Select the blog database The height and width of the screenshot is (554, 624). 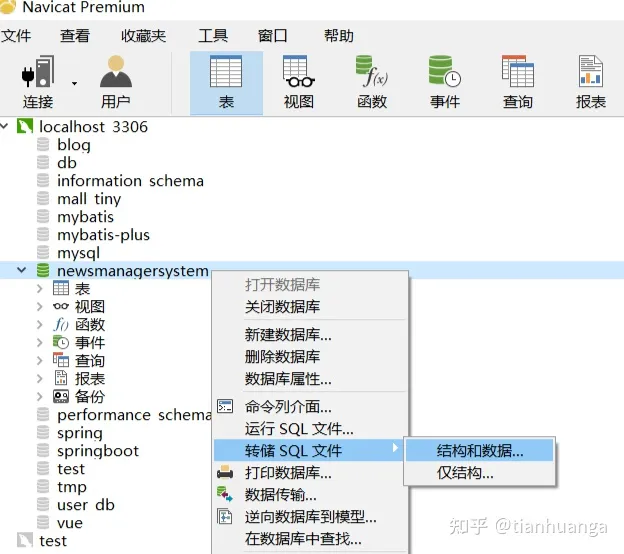coord(74,145)
